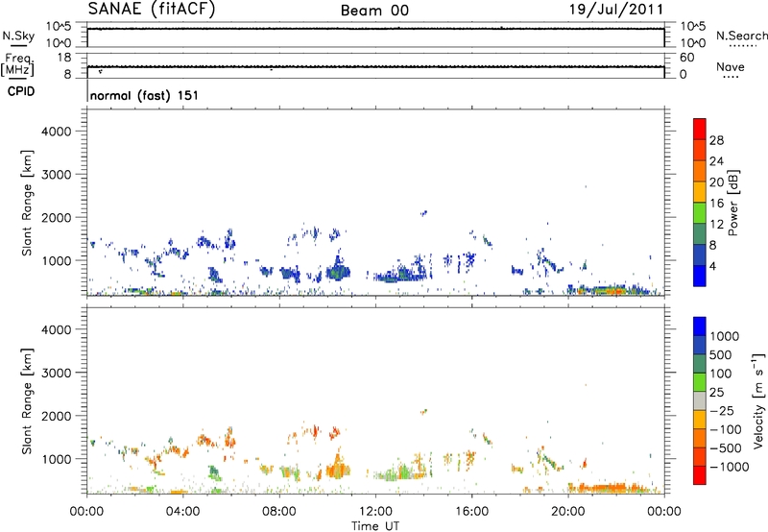This screenshot has width=768, height=532.
Task: Select the 20:00 time tick label
Action: coord(567,512)
